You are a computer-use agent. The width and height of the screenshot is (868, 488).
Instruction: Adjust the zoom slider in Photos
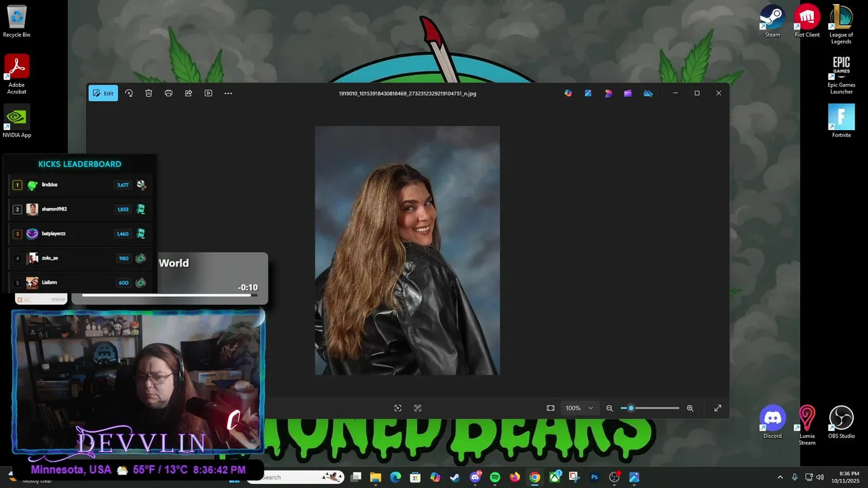point(650,408)
